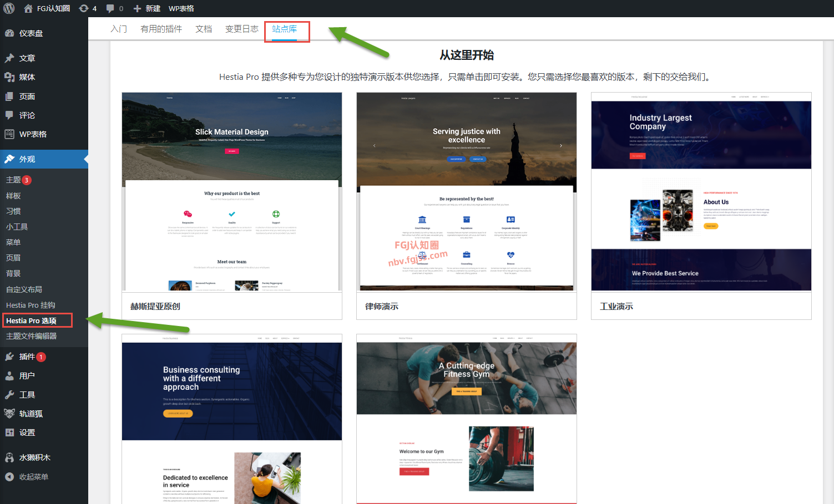Switch to the 入门 tab

pyautogui.click(x=119, y=29)
